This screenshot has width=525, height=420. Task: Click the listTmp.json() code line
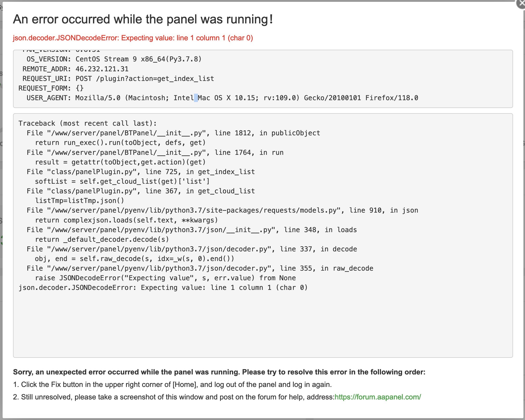point(79,201)
